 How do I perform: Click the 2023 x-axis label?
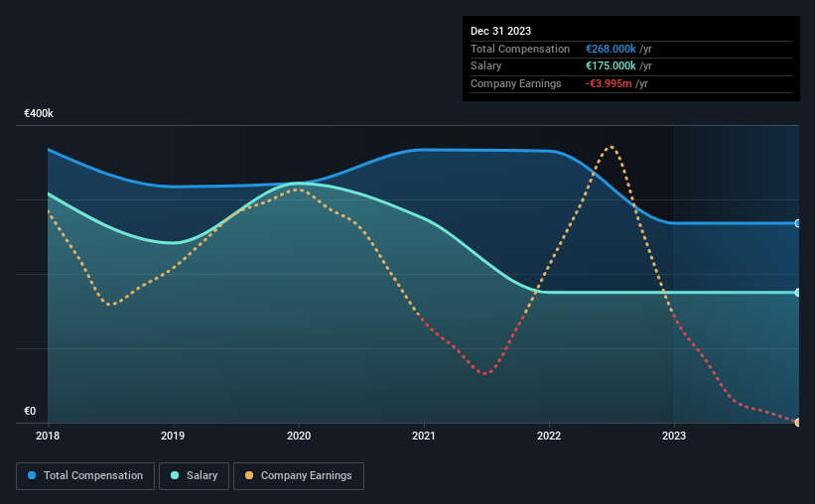674,436
